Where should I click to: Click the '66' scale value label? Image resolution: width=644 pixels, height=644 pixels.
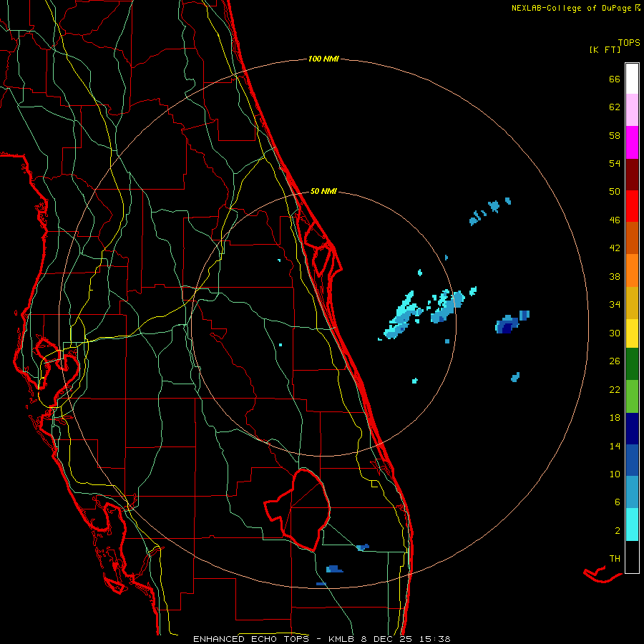tap(615, 79)
